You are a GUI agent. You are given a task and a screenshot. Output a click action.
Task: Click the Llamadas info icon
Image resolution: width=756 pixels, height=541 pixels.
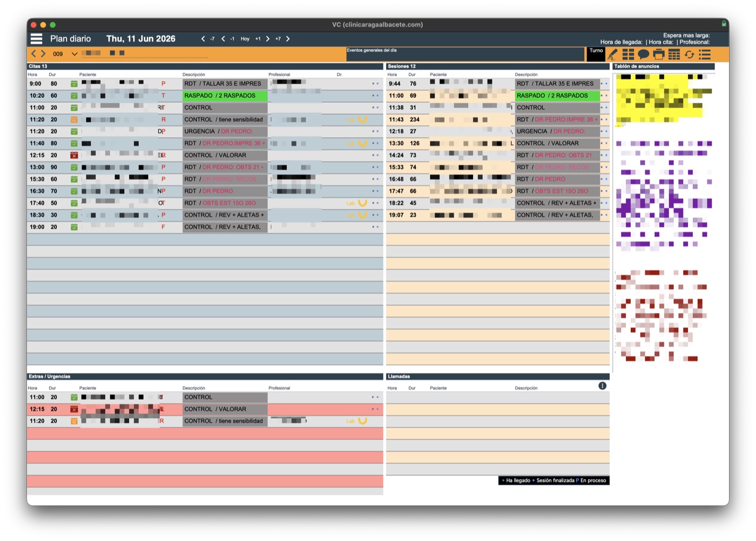[x=602, y=386]
